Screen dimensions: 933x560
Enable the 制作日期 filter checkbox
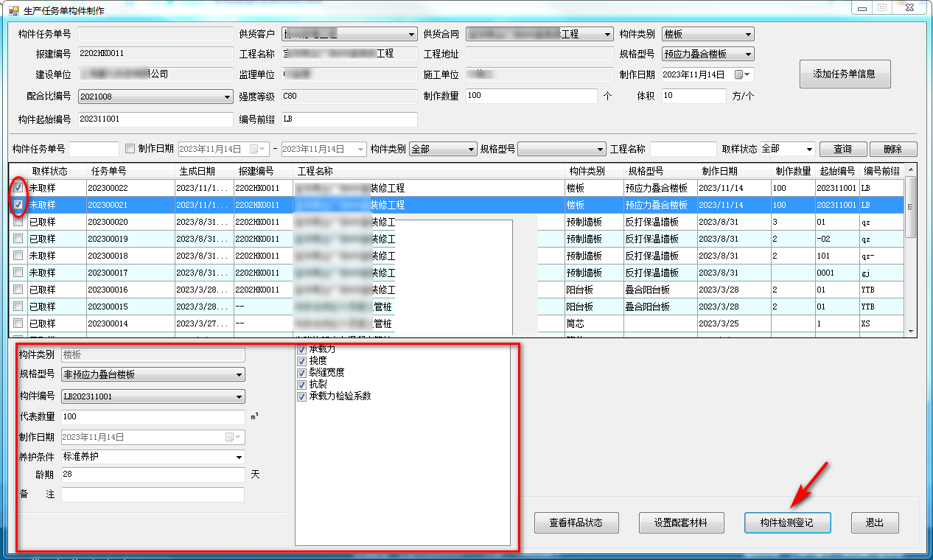(x=130, y=148)
